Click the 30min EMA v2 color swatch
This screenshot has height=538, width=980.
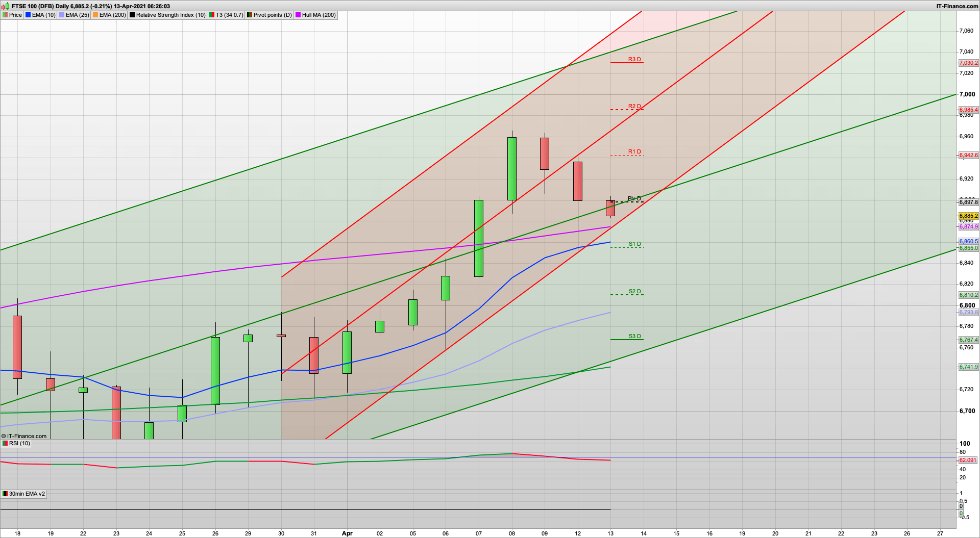point(5,494)
